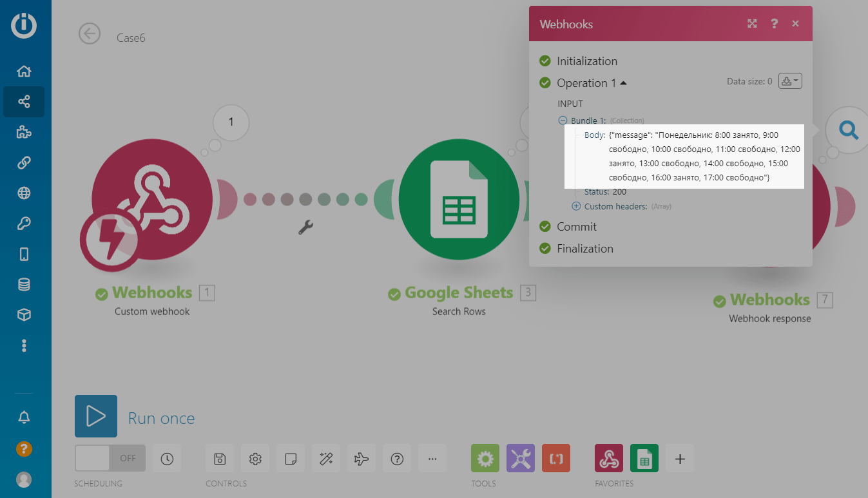Go back using the arrow next to Case6
Viewport: 868px width, 498px height.
click(90, 34)
